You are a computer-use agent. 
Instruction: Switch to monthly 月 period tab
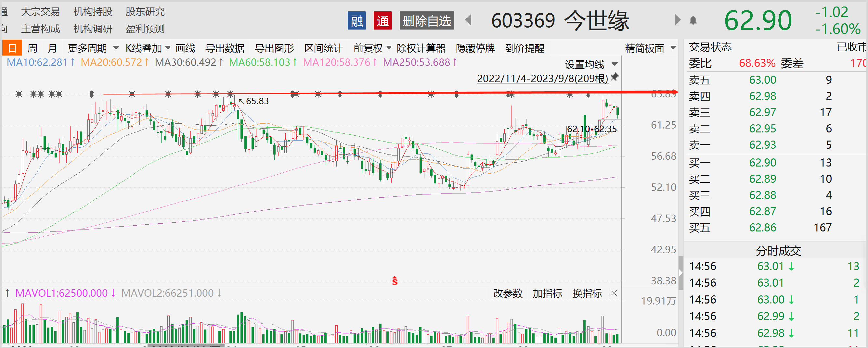point(52,48)
